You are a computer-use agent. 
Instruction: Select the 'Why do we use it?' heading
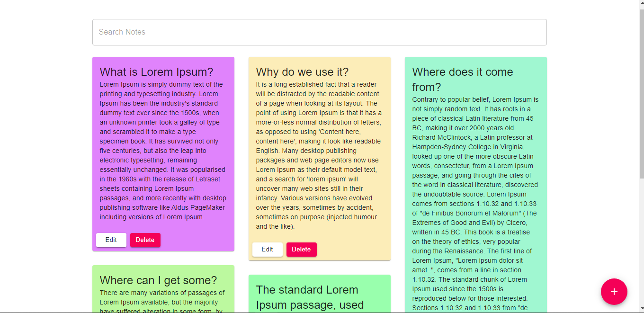[x=303, y=72]
